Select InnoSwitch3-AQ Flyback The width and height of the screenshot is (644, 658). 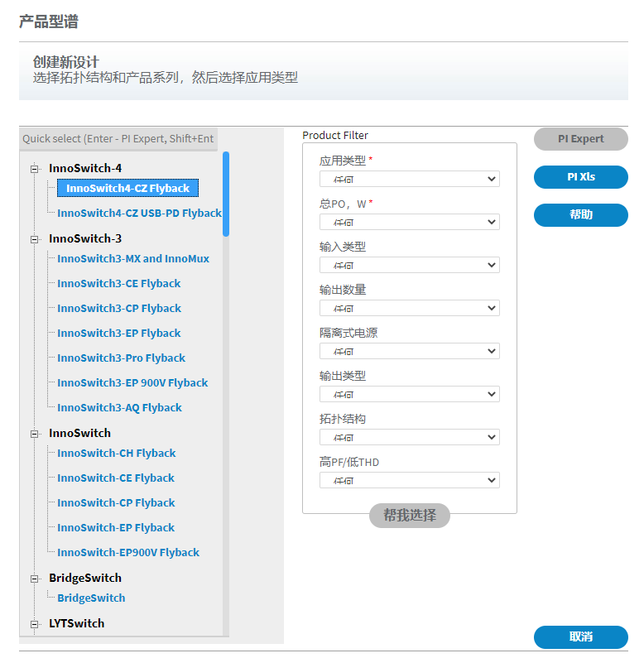coord(120,407)
